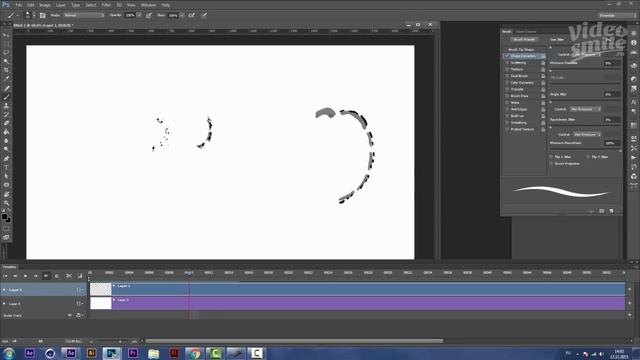Open the Flow slider arrow

pyautogui.click(x=182, y=16)
